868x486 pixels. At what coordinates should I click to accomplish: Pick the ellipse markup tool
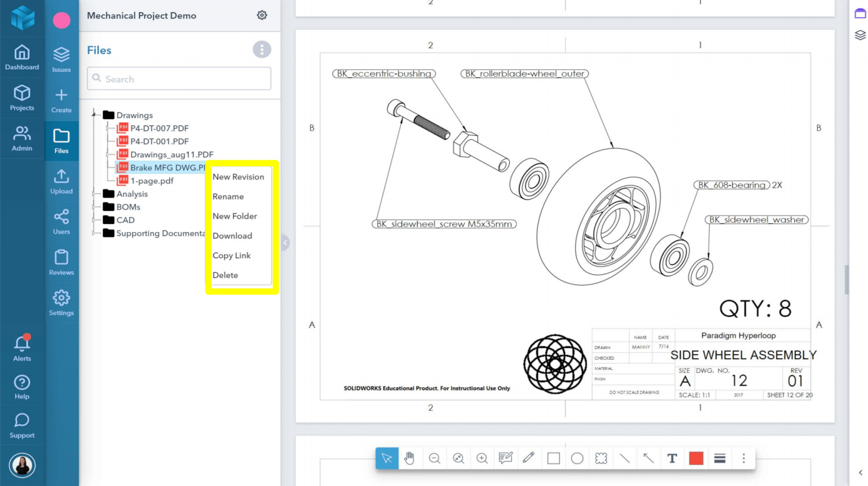click(577, 458)
